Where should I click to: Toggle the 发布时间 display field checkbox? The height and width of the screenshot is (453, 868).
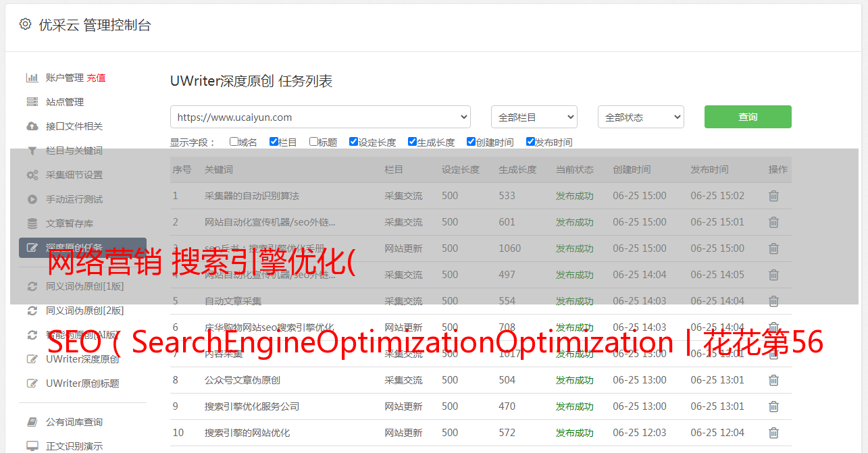[x=530, y=142]
